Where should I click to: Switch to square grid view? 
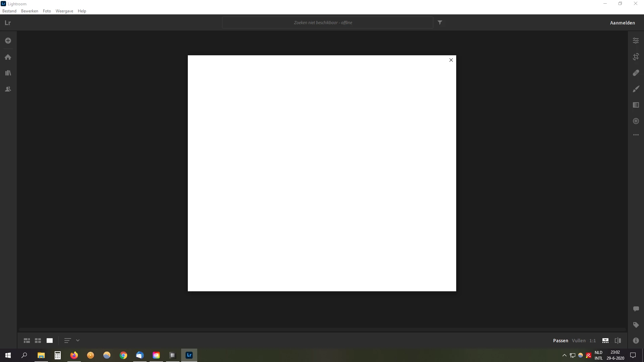tap(38, 341)
